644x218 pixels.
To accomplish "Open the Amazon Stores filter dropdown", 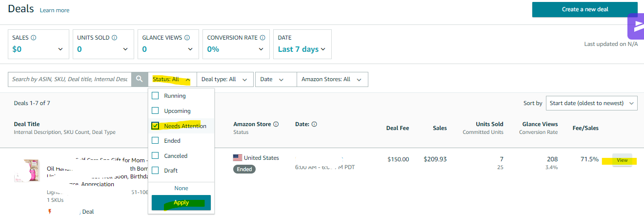I will click(x=332, y=79).
